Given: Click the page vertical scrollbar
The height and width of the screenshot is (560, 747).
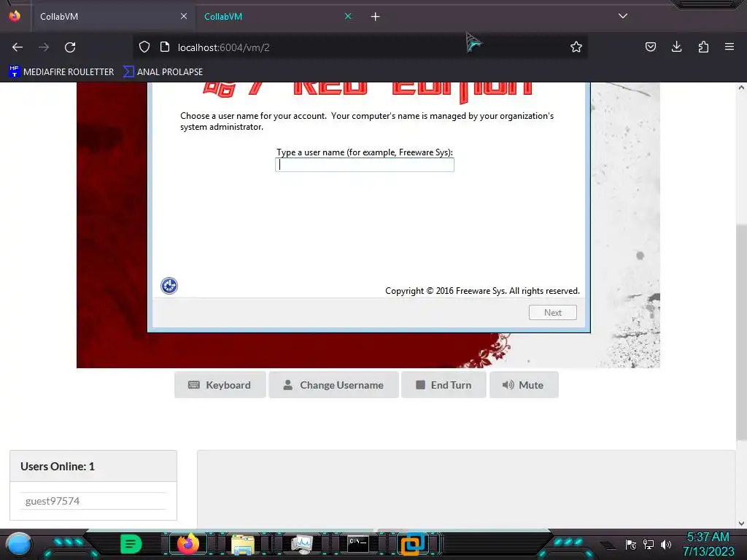Looking at the screenshot, I should 741,333.
